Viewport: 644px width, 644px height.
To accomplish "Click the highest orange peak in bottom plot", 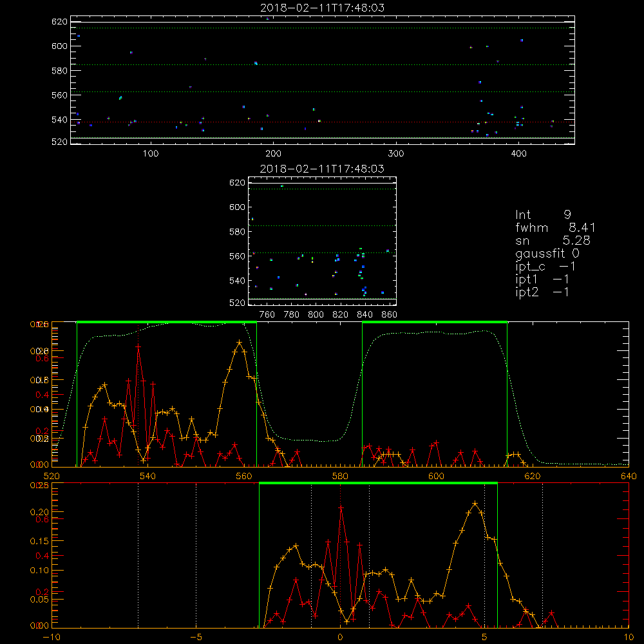I will click(475, 503).
